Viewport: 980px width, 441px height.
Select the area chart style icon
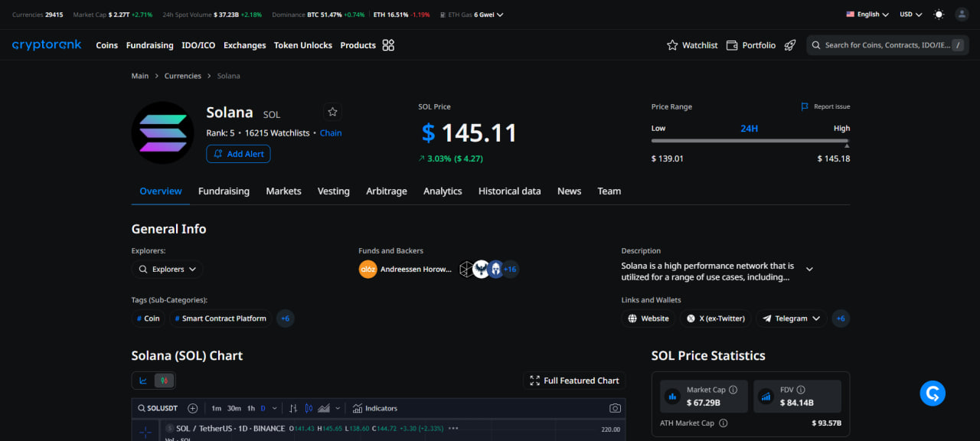coord(324,408)
